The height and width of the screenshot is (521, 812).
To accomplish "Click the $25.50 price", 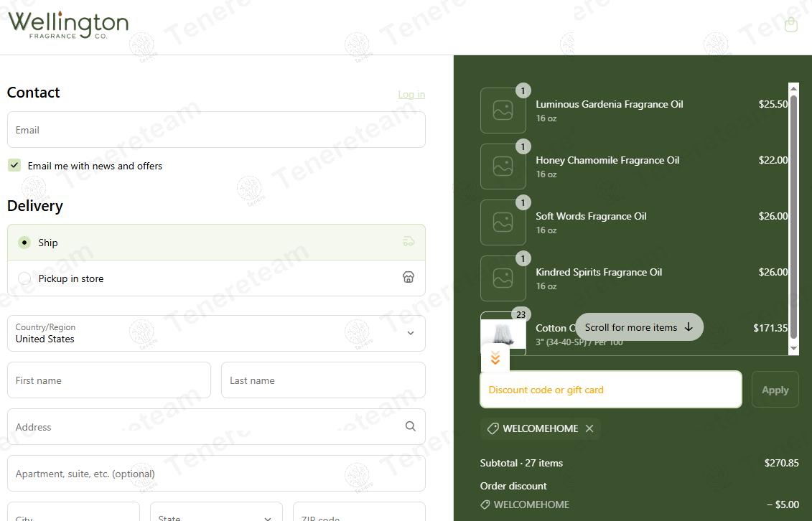I will [773, 104].
